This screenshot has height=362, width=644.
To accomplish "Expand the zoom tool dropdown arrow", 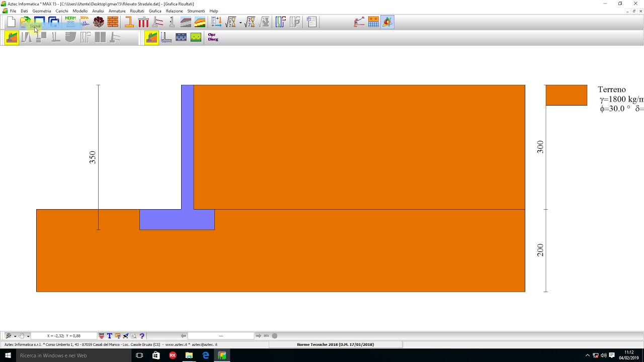I will coord(15,336).
